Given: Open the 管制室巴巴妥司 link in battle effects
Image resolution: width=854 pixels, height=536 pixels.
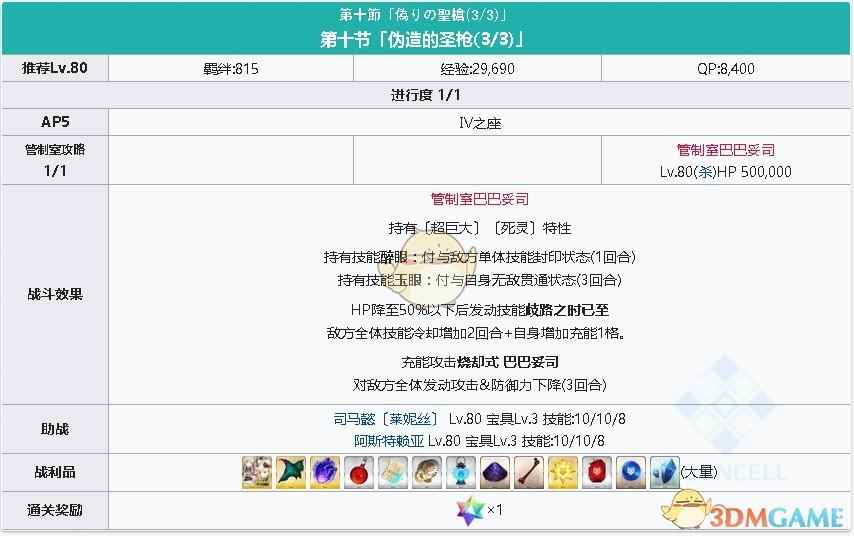Looking at the screenshot, I should pyautogui.click(x=479, y=199).
